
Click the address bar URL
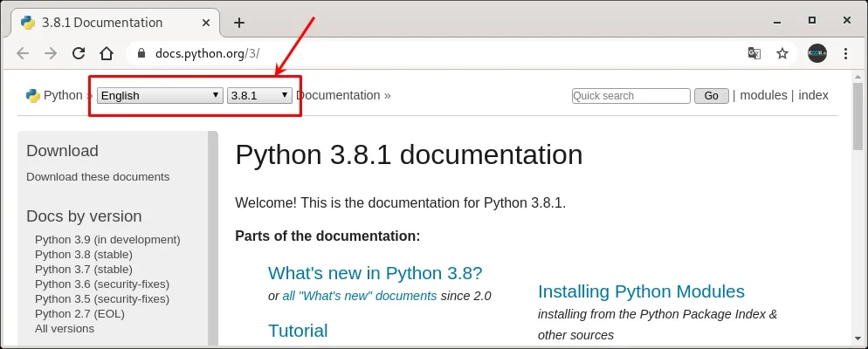(x=208, y=53)
